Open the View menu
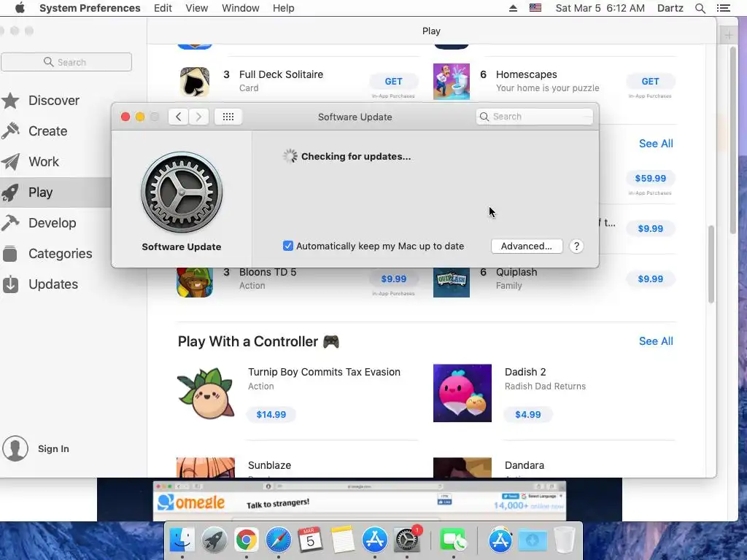The width and height of the screenshot is (747, 560). coord(197,8)
